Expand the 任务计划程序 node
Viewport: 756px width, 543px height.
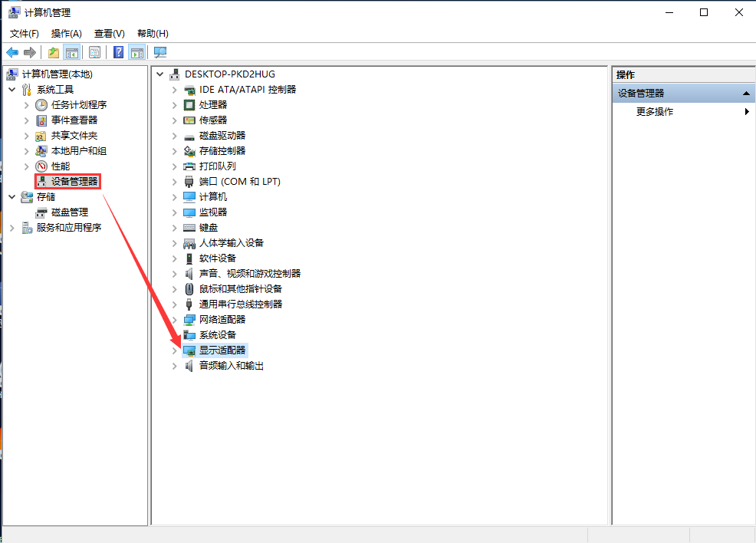click(x=27, y=105)
